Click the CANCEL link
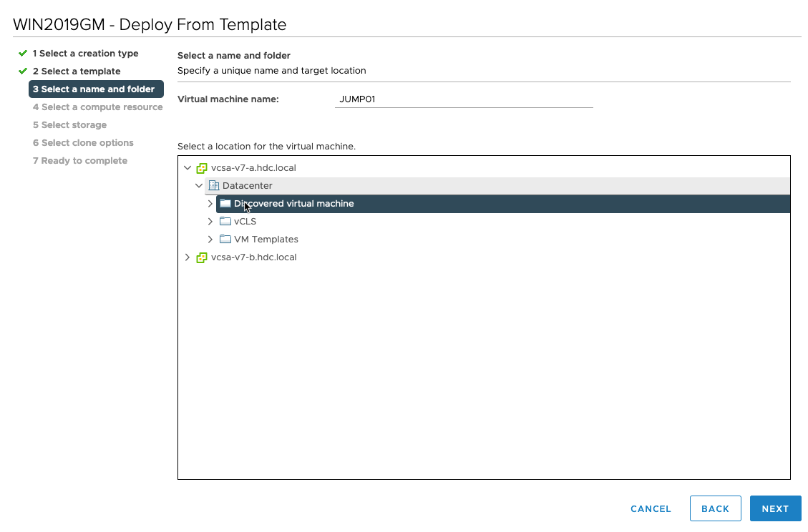This screenshot has height=532, width=808. [650, 508]
